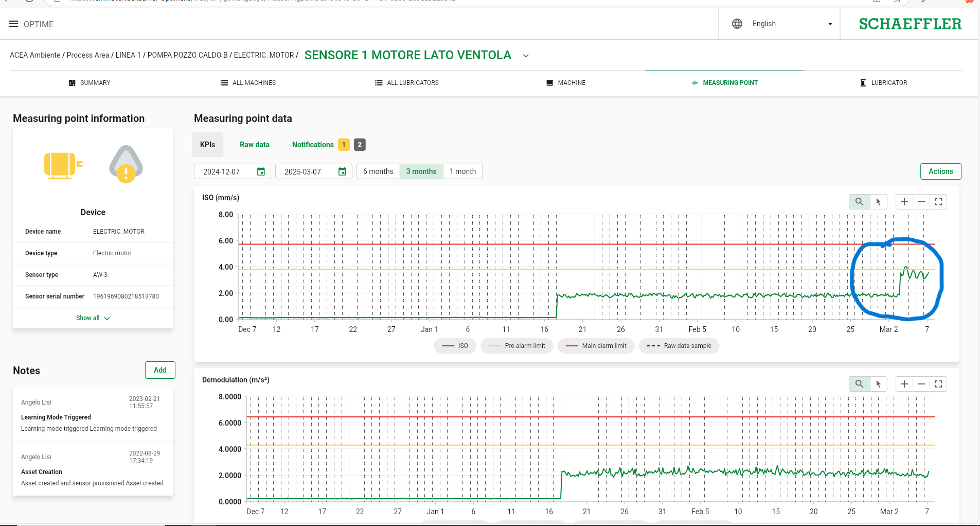The width and height of the screenshot is (980, 526).
Task: Click ELECTRIC_MOTOR in the breadcrumb
Action: (x=264, y=55)
